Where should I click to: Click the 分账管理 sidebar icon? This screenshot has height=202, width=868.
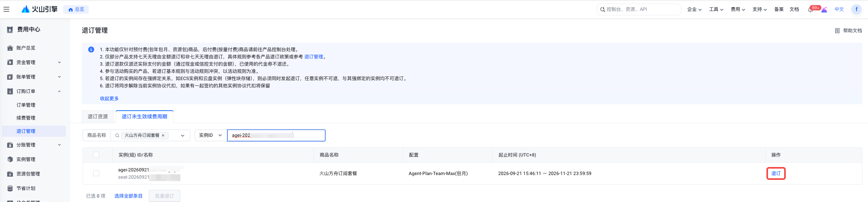pyautogui.click(x=10, y=145)
